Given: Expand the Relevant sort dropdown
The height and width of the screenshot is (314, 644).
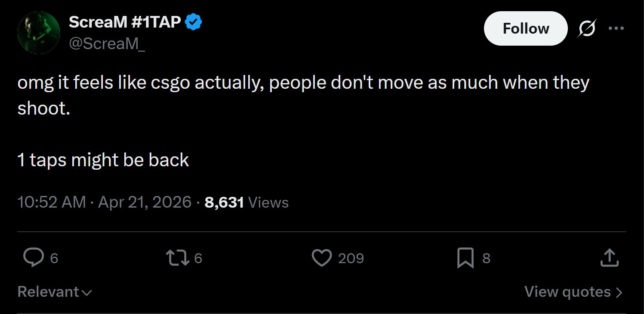Looking at the screenshot, I should 55,292.
